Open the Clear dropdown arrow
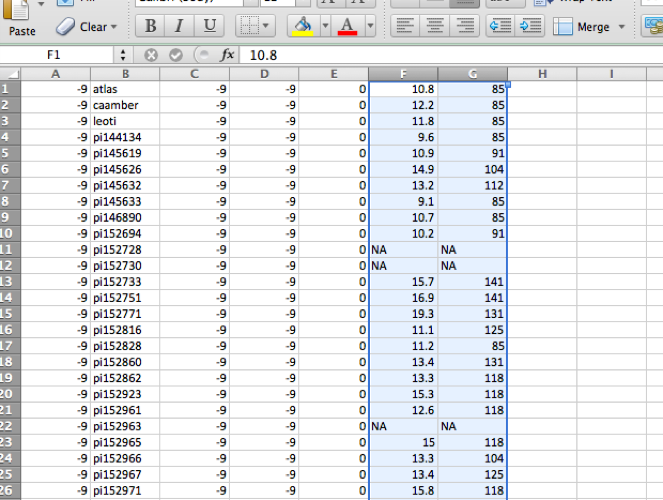This screenshot has height=500, width=663. (114, 27)
